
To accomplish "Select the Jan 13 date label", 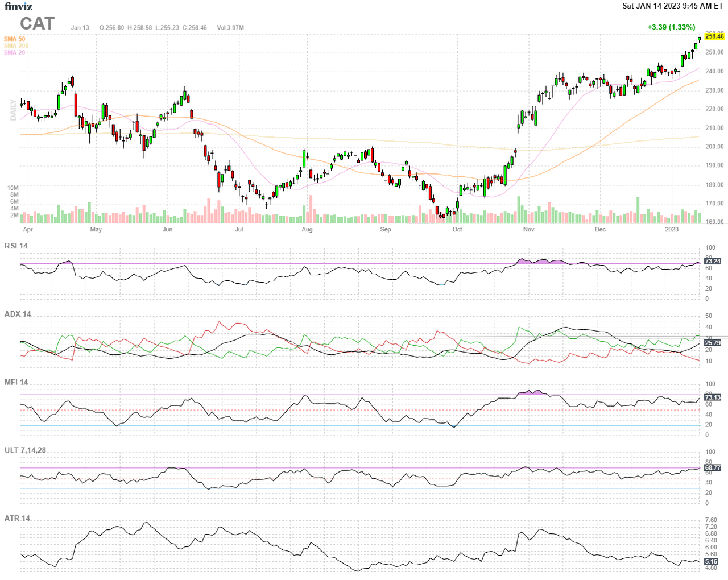I will click(80, 27).
